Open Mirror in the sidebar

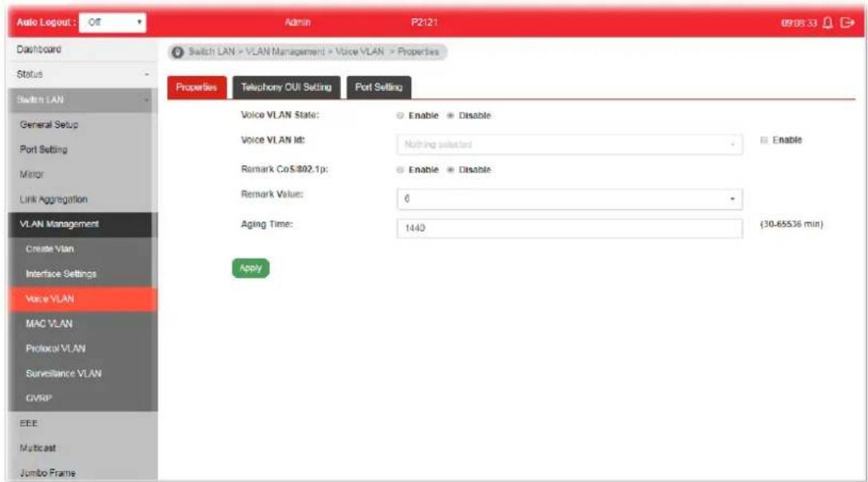coord(83,174)
